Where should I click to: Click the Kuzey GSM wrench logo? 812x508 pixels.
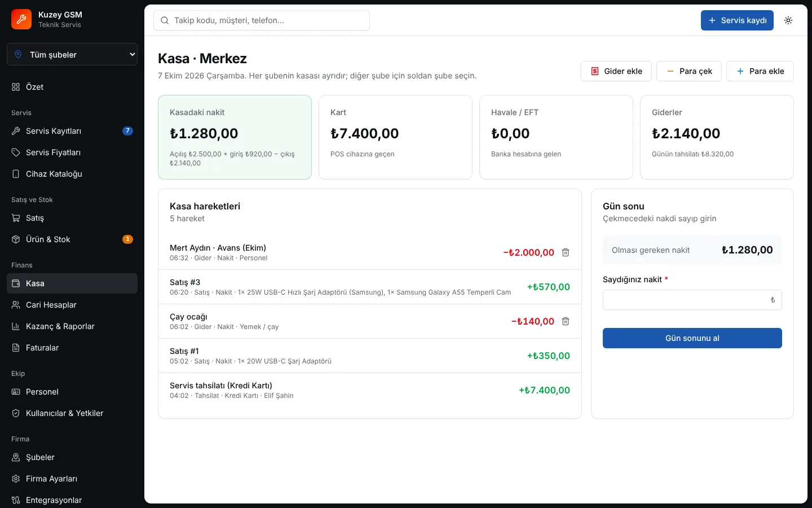(x=21, y=19)
